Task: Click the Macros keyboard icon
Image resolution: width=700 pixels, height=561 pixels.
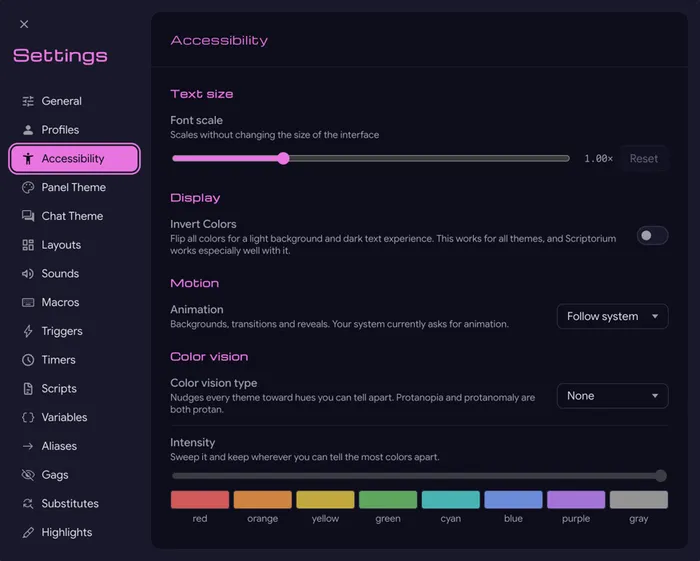Action: pos(28,303)
